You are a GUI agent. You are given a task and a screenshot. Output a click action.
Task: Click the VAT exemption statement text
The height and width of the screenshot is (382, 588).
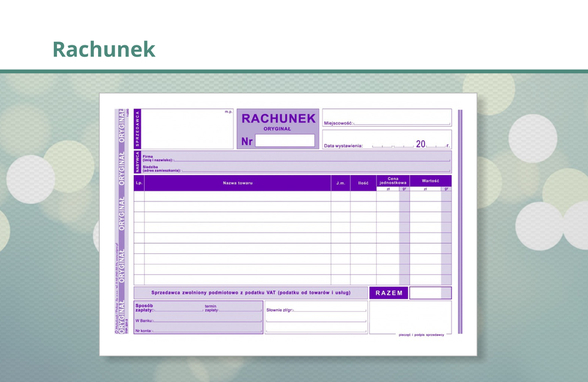[251, 293]
